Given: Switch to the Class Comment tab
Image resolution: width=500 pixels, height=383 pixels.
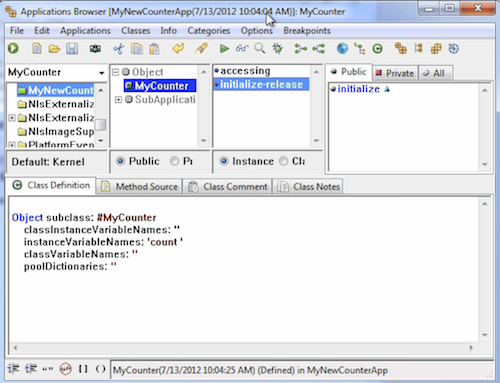Looking at the screenshot, I should click(x=228, y=187).
